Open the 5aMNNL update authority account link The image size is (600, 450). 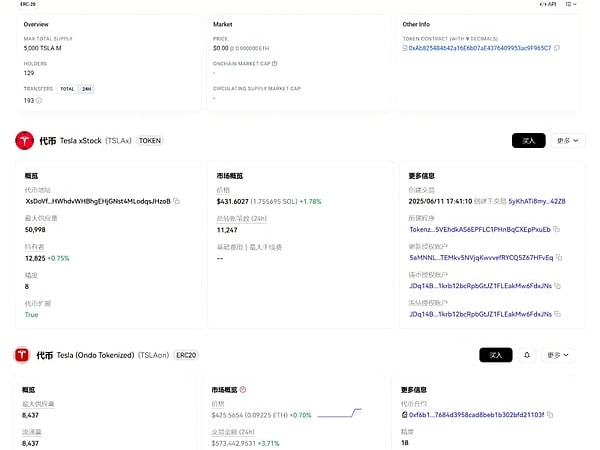coord(481,258)
